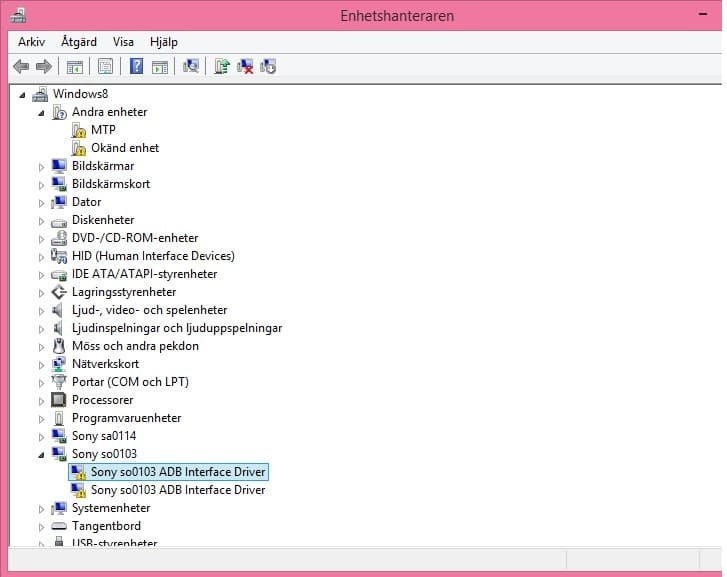The image size is (727, 577).
Task: Click the Back arrow in toolbar
Action: (21, 67)
